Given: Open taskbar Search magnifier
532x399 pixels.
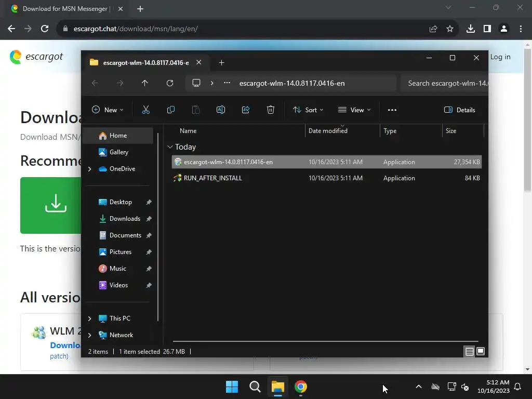Looking at the screenshot, I should coord(255,387).
